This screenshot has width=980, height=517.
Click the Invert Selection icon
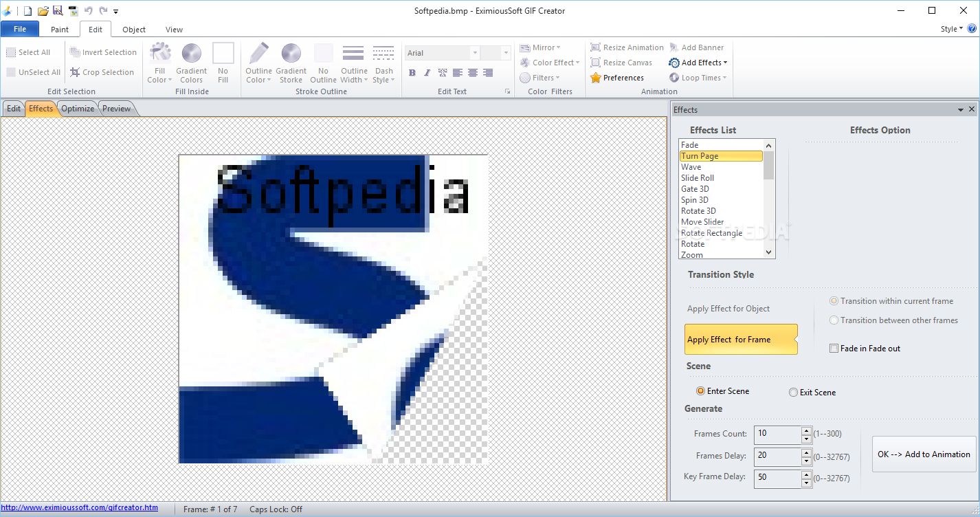click(x=75, y=52)
